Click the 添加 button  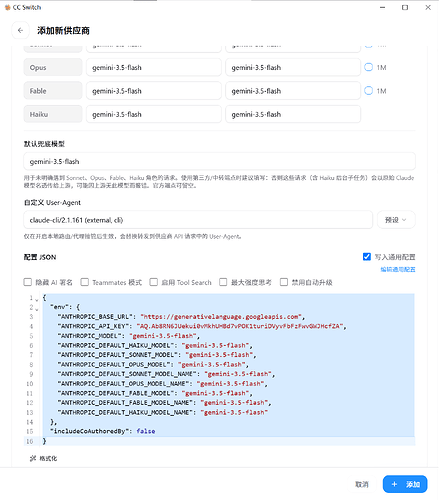coord(405,484)
